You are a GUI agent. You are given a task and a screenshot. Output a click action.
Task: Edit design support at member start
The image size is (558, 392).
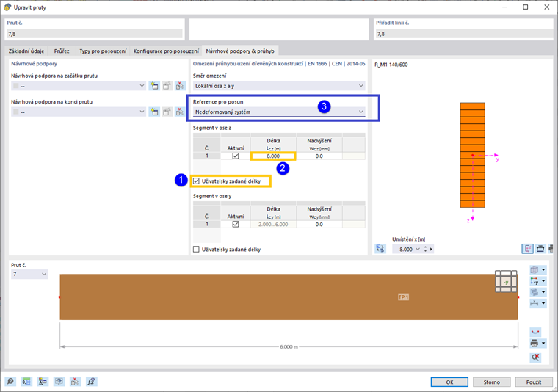point(167,86)
